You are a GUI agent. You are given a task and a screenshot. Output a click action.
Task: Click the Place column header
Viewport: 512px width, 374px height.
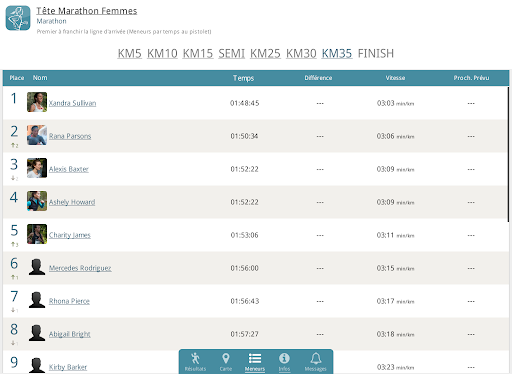pyautogui.click(x=17, y=78)
